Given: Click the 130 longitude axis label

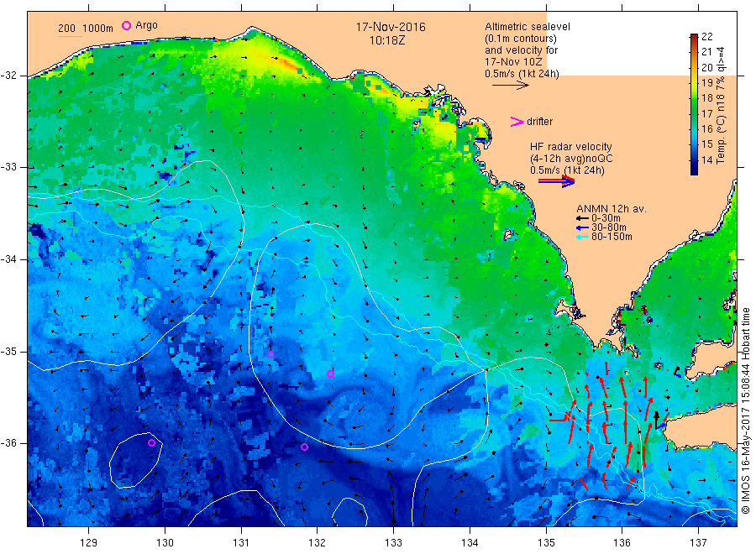Looking at the screenshot, I should [x=165, y=543].
